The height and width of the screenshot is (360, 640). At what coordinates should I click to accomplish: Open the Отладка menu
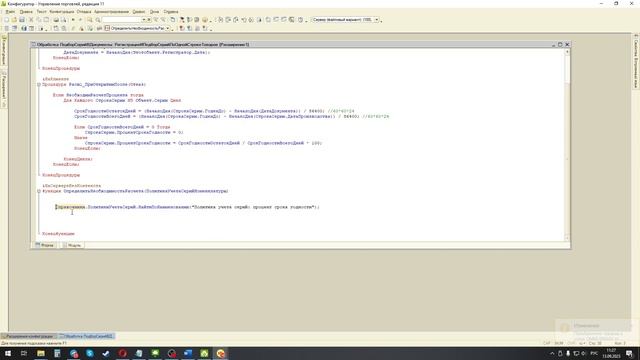click(x=84, y=12)
